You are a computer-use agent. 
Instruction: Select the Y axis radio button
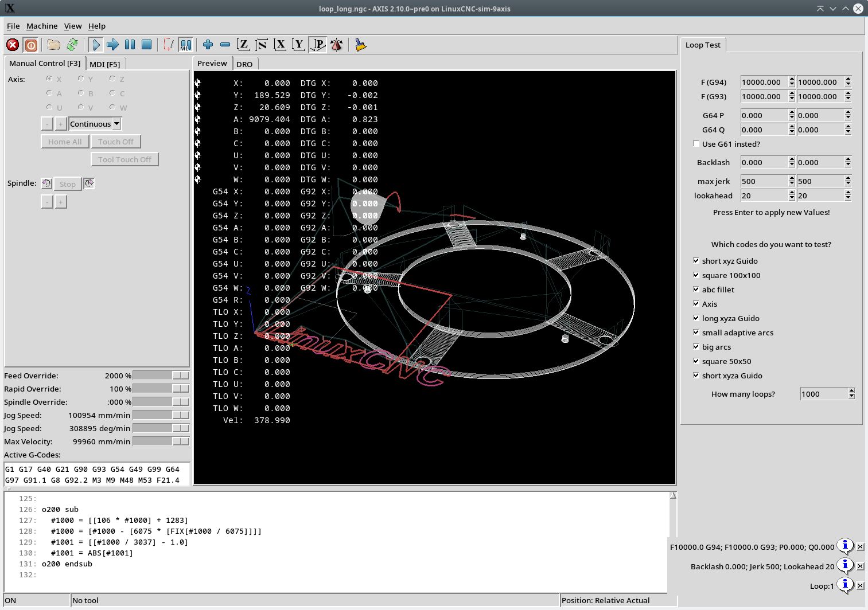tap(81, 79)
